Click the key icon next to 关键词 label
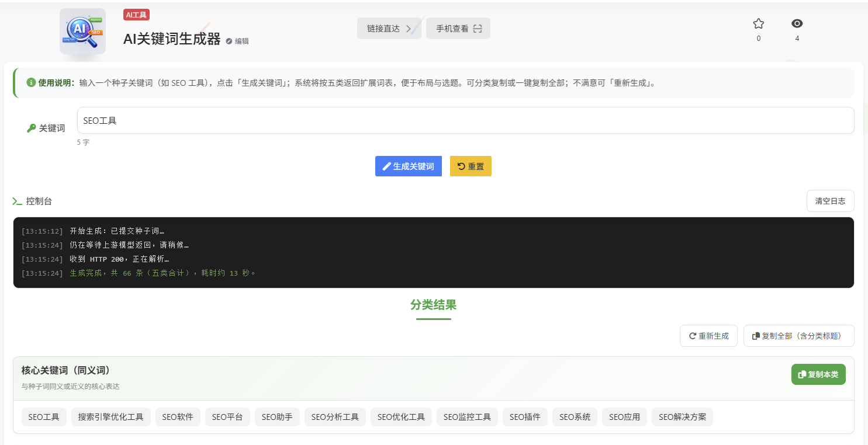This screenshot has width=868, height=445. (x=32, y=127)
